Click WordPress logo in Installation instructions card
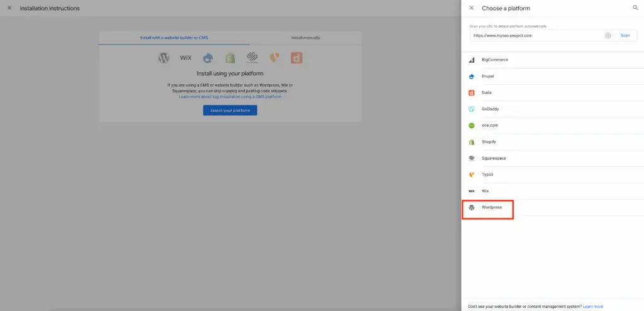644x311 pixels. [164, 58]
